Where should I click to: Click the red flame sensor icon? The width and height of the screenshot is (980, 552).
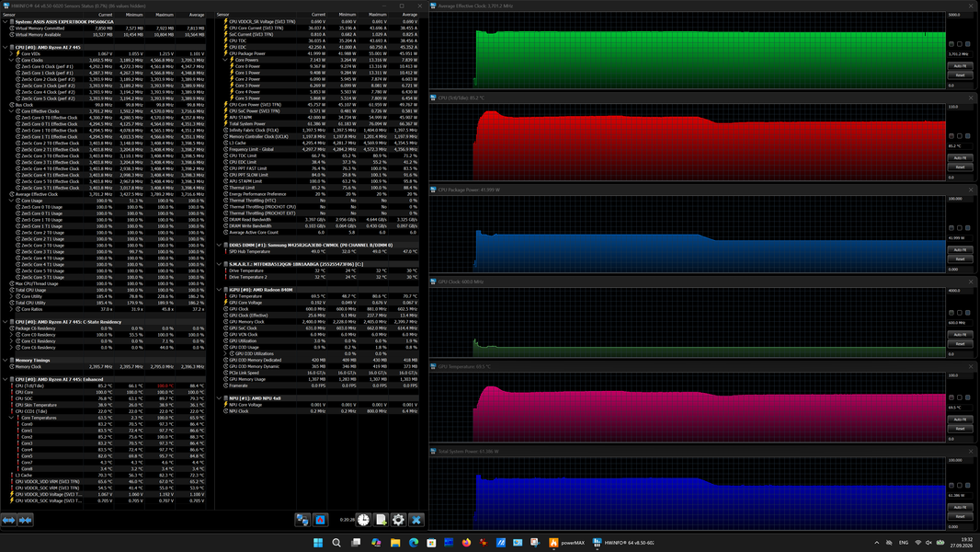[320, 520]
